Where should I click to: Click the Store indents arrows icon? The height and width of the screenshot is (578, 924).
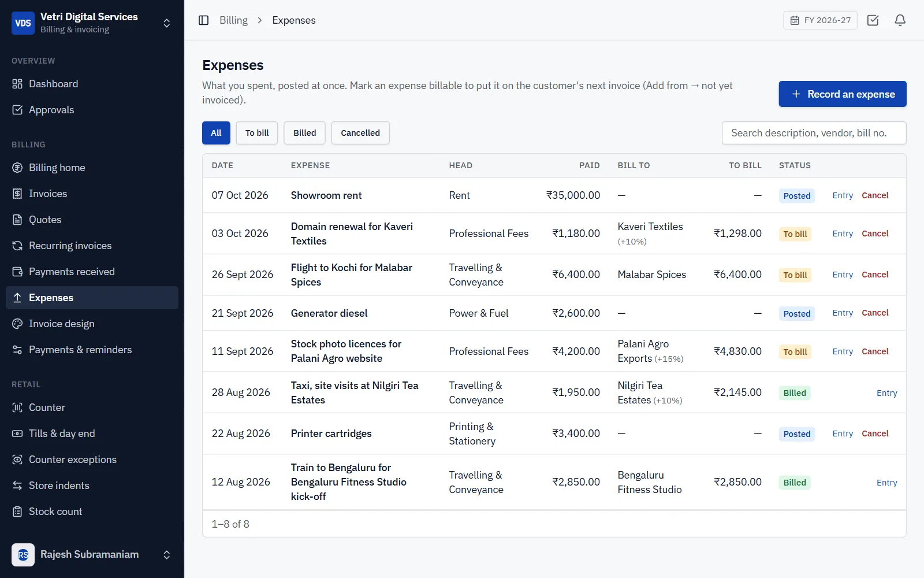tap(17, 486)
